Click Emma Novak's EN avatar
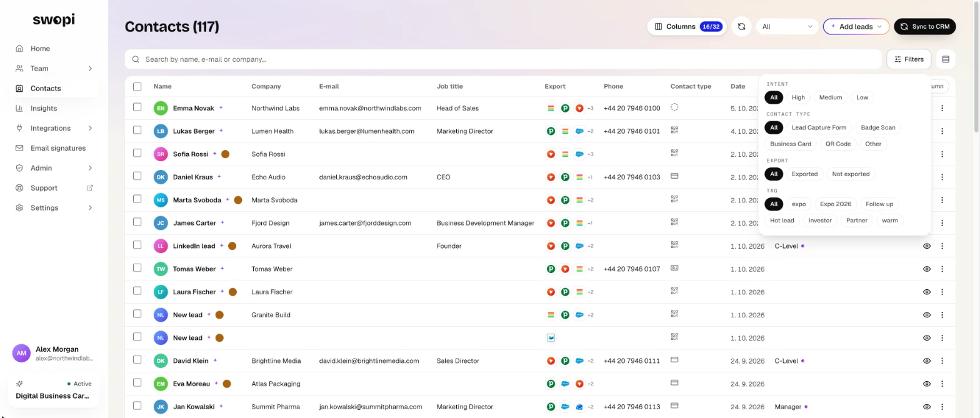 (161, 108)
